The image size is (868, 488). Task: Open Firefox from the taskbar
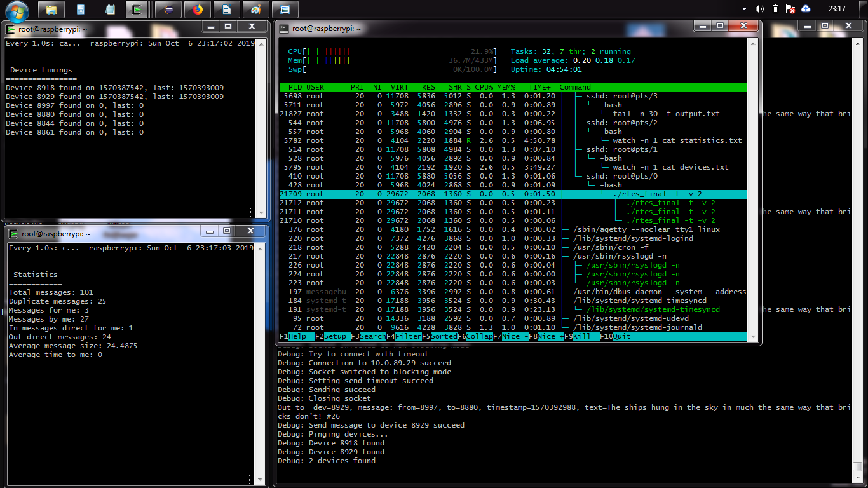point(197,10)
